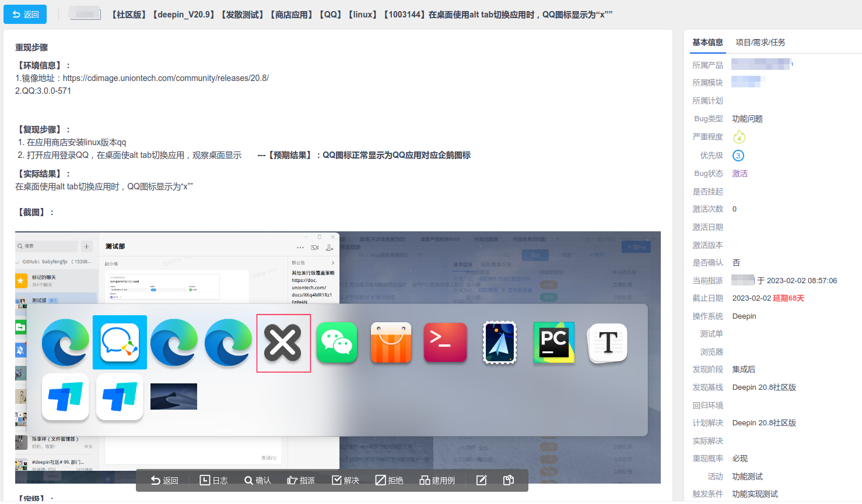Click the 操作系统 value Deepin
Viewport: 862px width, 504px height.
point(744,316)
